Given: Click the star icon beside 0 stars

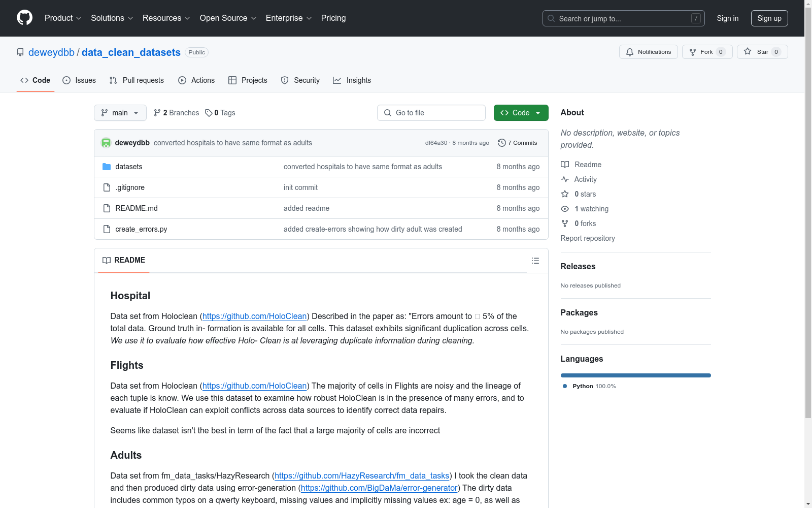Looking at the screenshot, I should point(565,194).
